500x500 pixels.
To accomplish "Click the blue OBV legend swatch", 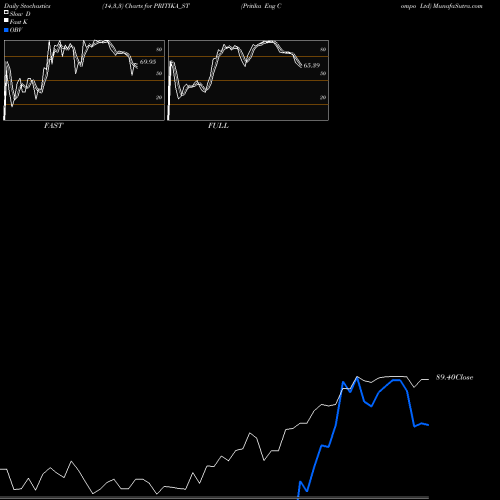I will (x=6, y=30).
